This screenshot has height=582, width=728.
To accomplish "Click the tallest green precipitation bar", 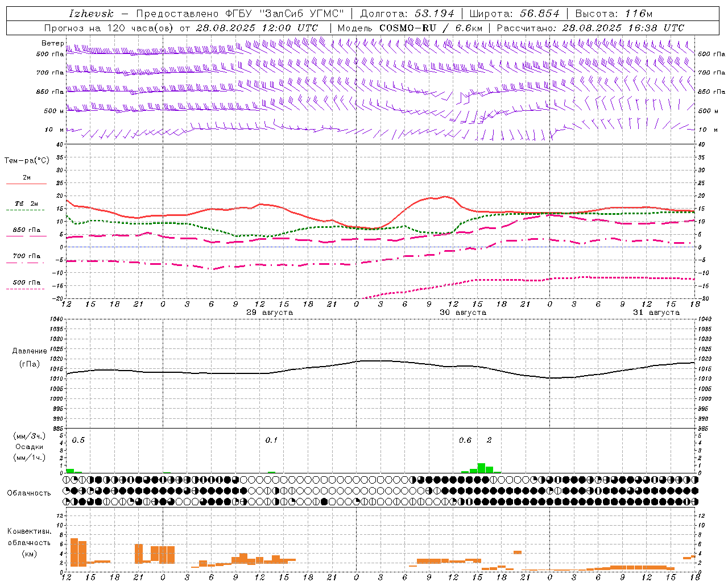I will pos(481,468).
